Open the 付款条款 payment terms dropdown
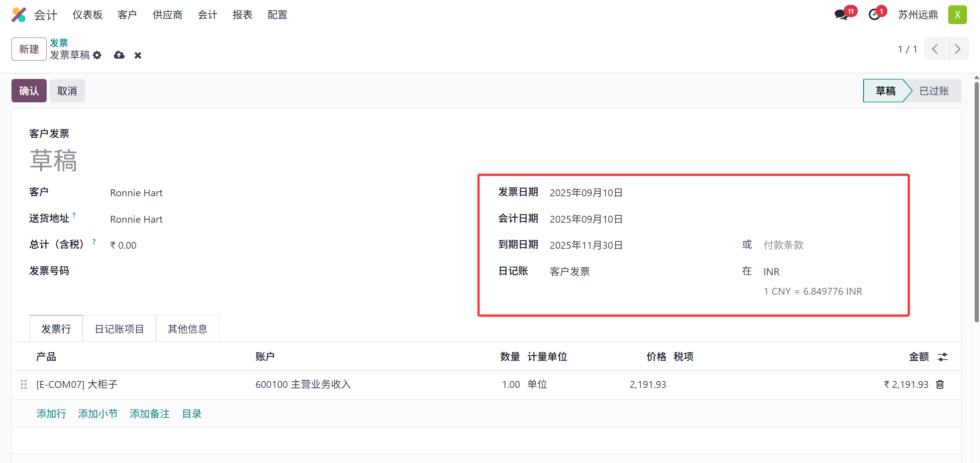Image resolution: width=980 pixels, height=463 pixels. pyautogui.click(x=783, y=245)
